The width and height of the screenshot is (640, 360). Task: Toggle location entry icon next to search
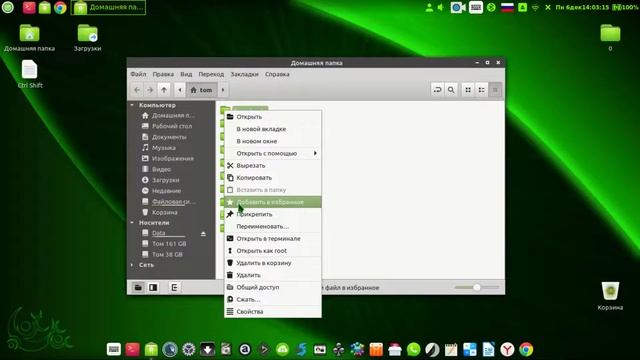[x=438, y=90]
